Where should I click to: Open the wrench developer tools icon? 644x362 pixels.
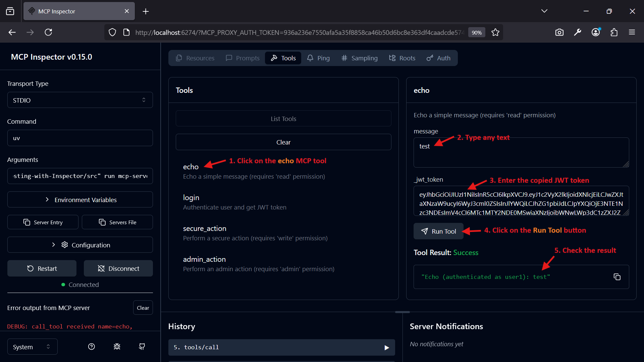tap(577, 32)
